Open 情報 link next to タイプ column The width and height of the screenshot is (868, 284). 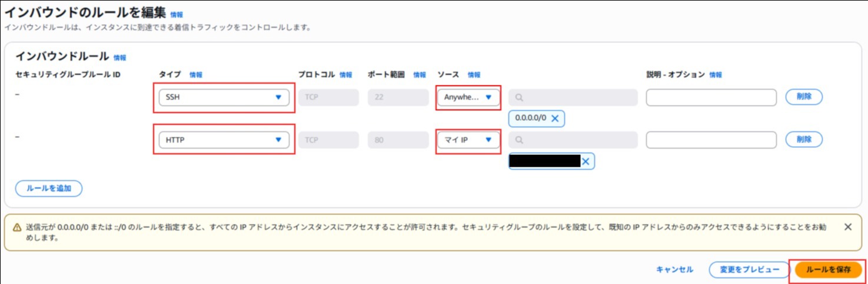(x=196, y=75)
